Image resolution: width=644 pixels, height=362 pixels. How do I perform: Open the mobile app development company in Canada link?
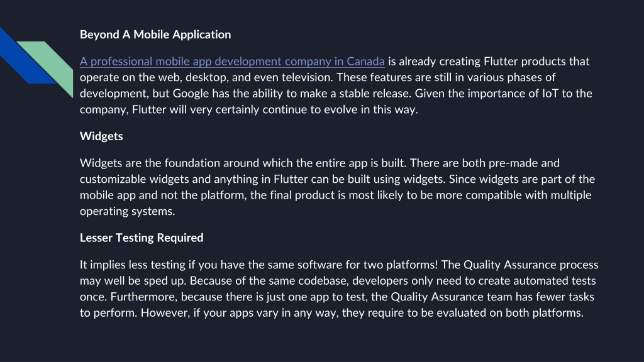coord(232,62)
